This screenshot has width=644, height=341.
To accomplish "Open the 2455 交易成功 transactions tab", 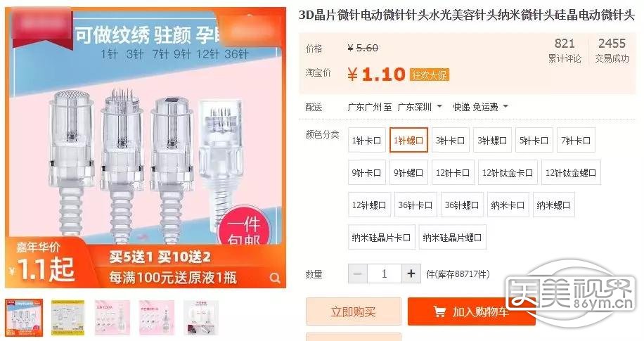I will [x=612, y=51].
